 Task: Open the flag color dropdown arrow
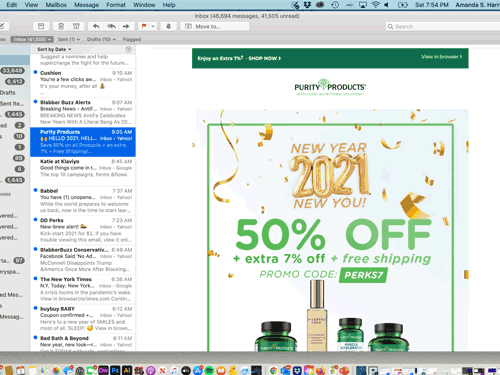pyautogui.click(x=153, y=26)
